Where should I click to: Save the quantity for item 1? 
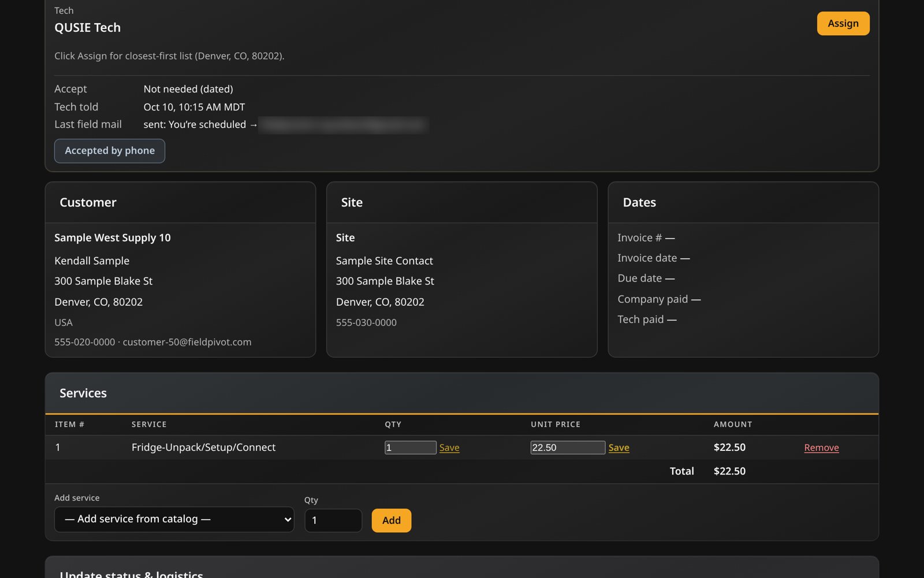(x=449, y=447)
